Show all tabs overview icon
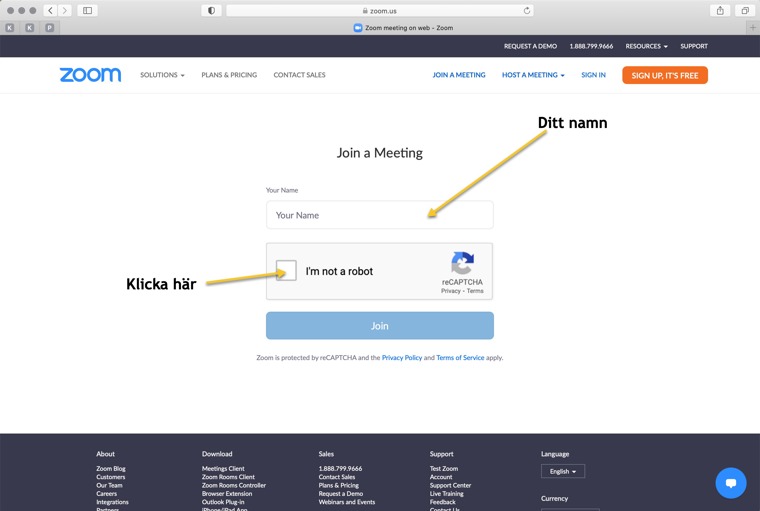 tap(745, 10)
